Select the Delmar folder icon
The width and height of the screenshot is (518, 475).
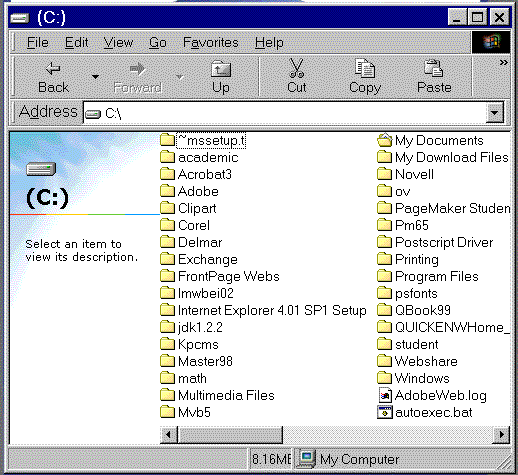[167, 242]
